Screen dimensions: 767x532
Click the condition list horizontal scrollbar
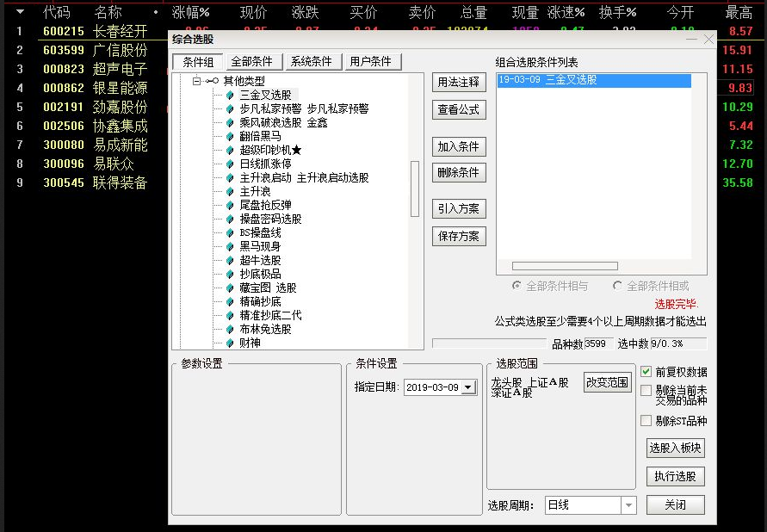(x=565, y=266)
